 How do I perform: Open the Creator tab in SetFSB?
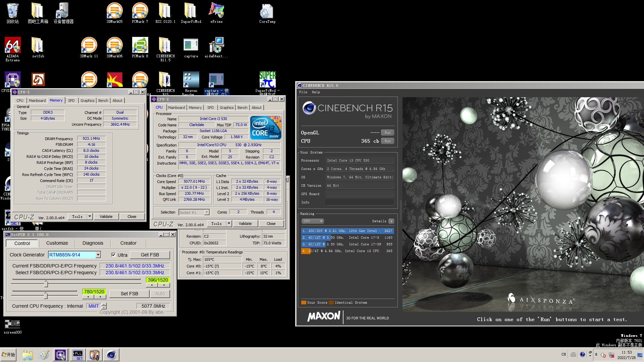128,243
